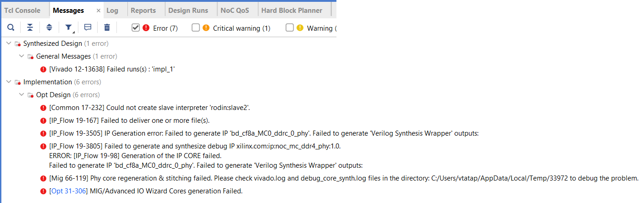Collapse the General Messages group
The width and height of the screenshot is (644, 203).
22,56
